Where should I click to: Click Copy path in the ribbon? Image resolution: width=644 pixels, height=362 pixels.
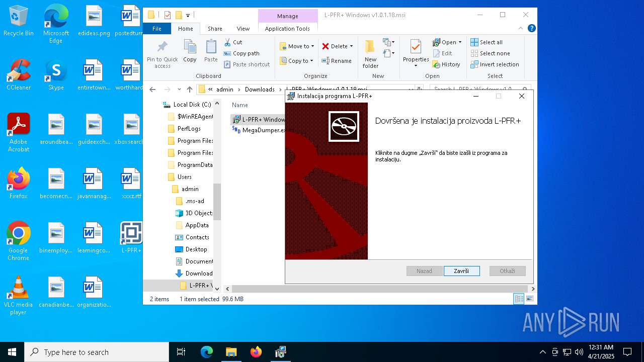point(242,53)
